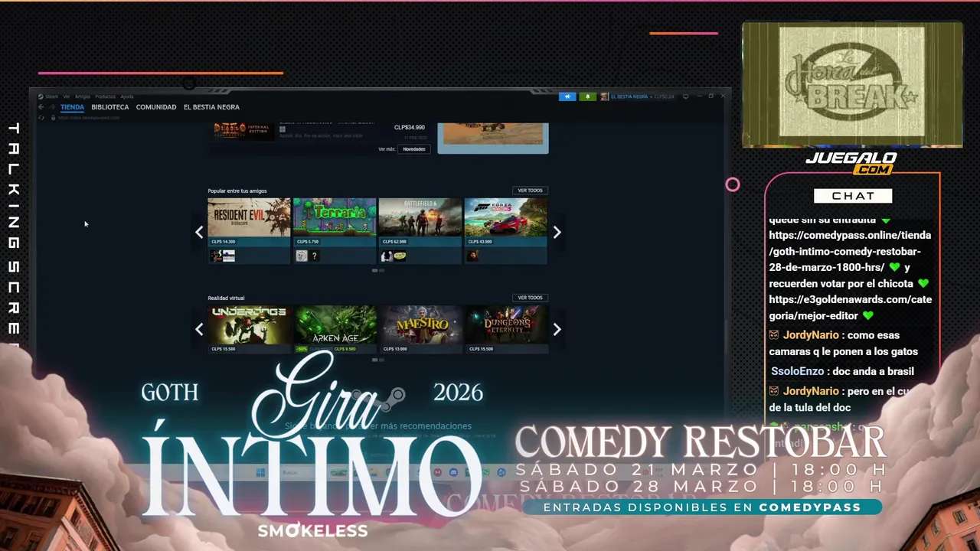Click the first friend avatar under Resident Evil
This screenshot has height=551, width=980.
click(x=216, y=256)
